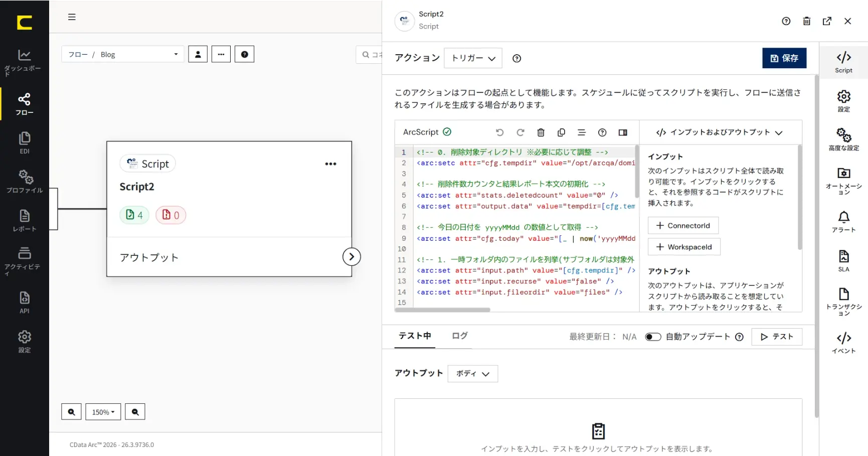Click the アウトプット label on Script2 card
Screen dimensions: 868x456
pyautogui.click(x=149, y=257)
